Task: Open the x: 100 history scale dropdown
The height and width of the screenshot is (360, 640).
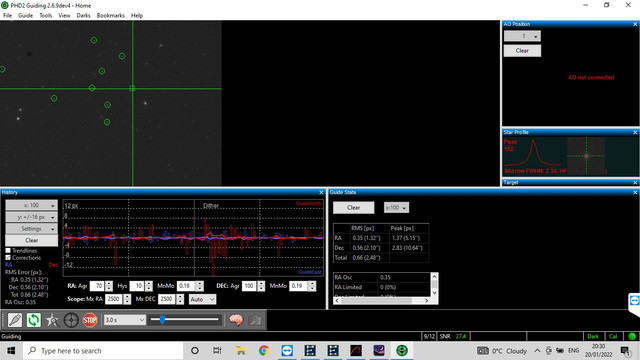Action: pyautogui.click(x=31, y=205)
